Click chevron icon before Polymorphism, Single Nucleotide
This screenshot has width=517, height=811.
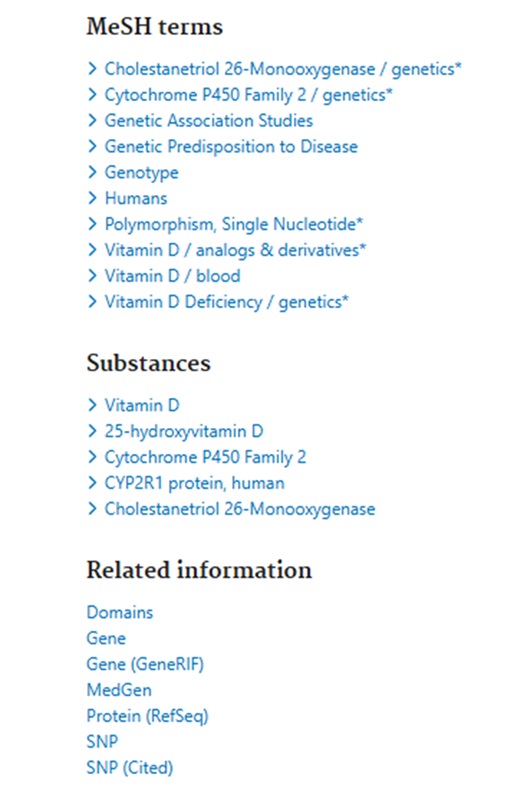pos(92,223)
